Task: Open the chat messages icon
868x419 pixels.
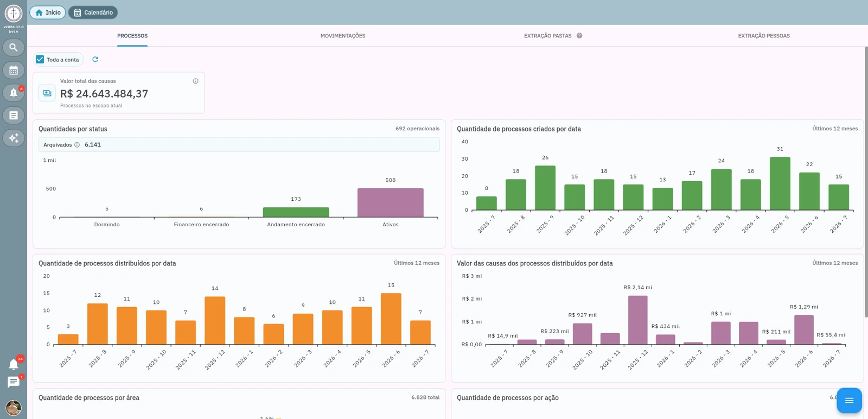Action: tap(14, 382)
